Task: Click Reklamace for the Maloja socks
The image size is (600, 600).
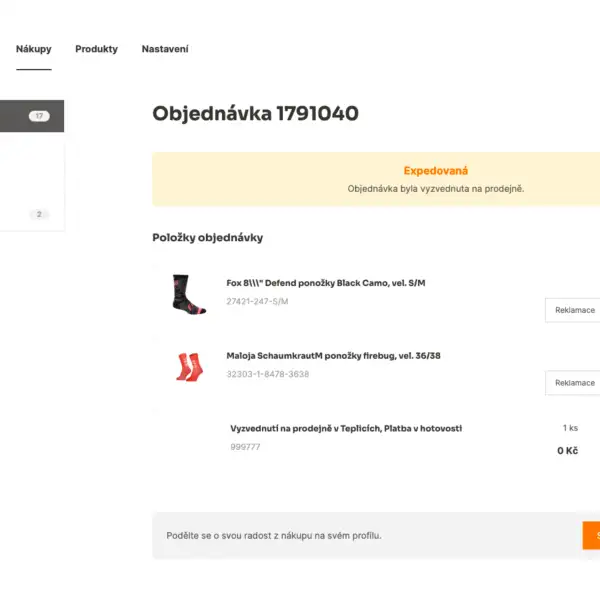Action: tap(573, 383)
